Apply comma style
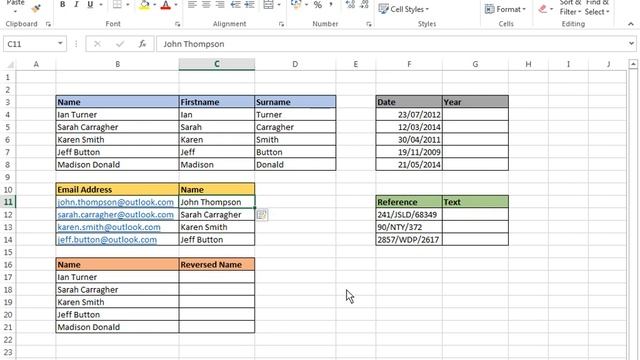Image resolution: width=640 pixels, height=360 pixels. coord(331,5)
